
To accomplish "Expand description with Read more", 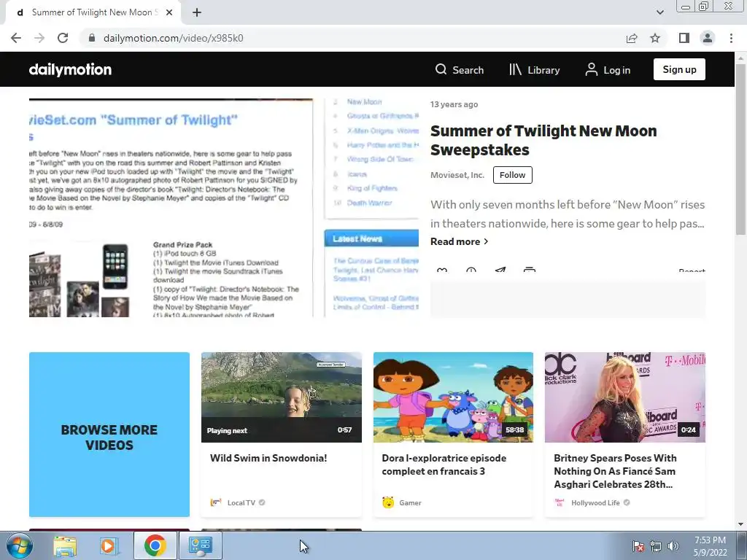I will tap(460, 241).
